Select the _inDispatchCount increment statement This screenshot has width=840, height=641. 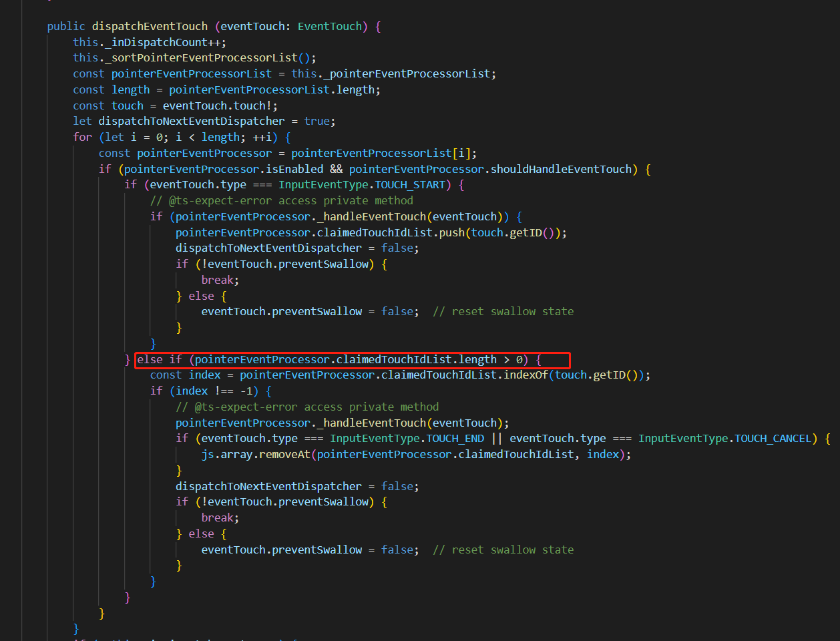tap(155, 41)
